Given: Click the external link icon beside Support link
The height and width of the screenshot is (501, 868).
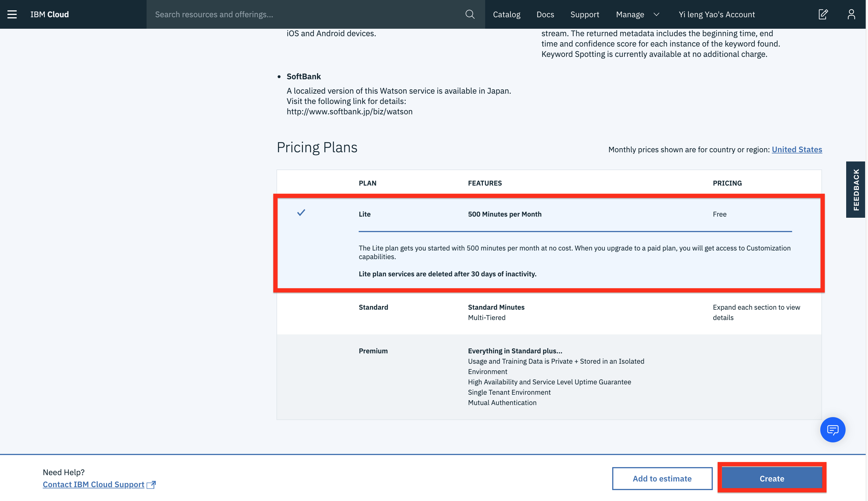Looking at the screenshot, I should point(151,485).
